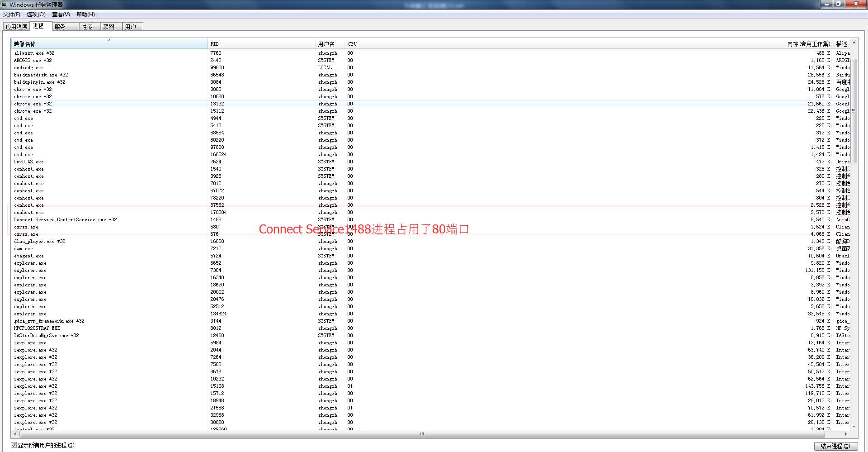This screenshot has height=452, width=868.
Task: Sort by PID column header
Action: coord(262,44)
